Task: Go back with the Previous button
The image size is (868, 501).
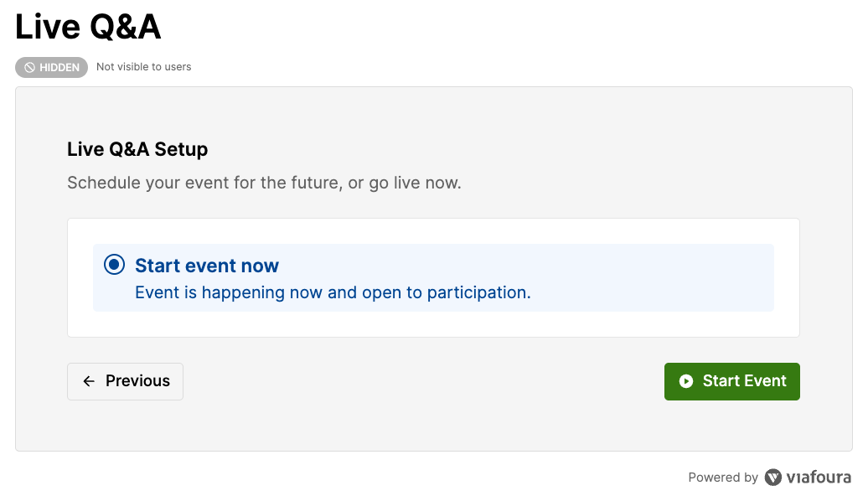Action: click(125, 381)
